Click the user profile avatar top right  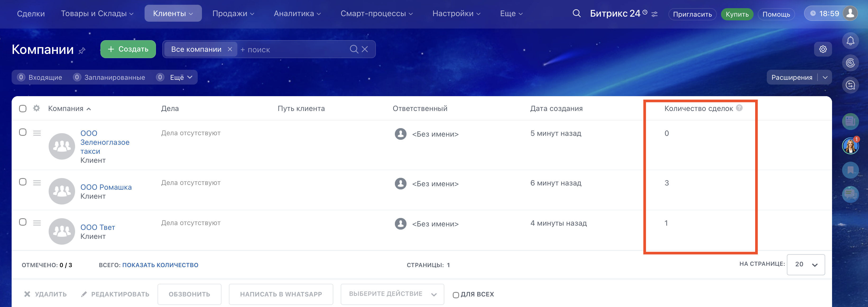(850, 13)
